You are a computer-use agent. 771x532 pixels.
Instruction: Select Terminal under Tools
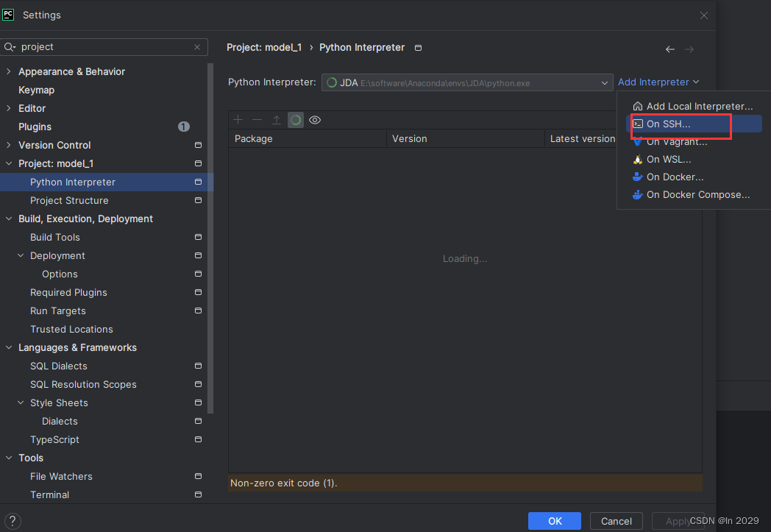[x=50, y=494]
